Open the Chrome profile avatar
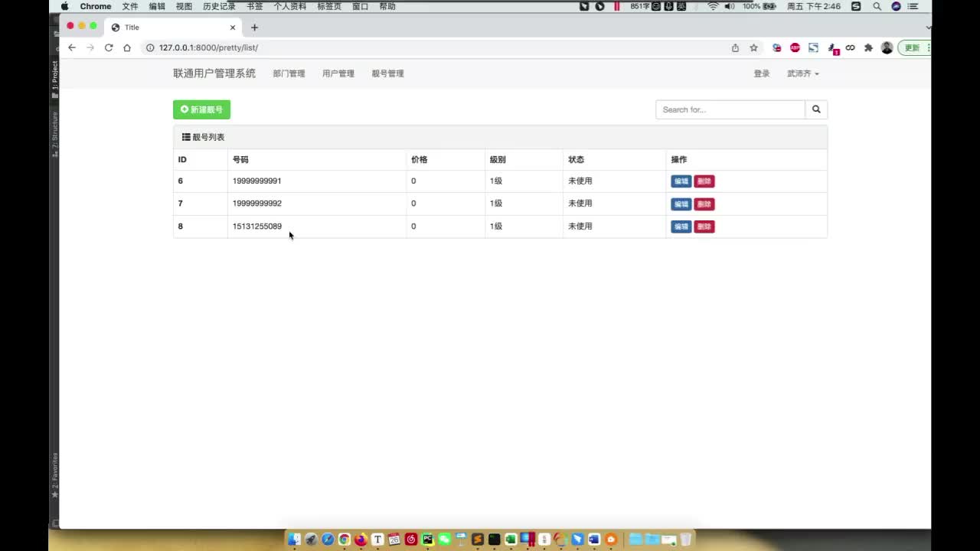This screenshot has width=980, height=551. [x=887, y=47]
